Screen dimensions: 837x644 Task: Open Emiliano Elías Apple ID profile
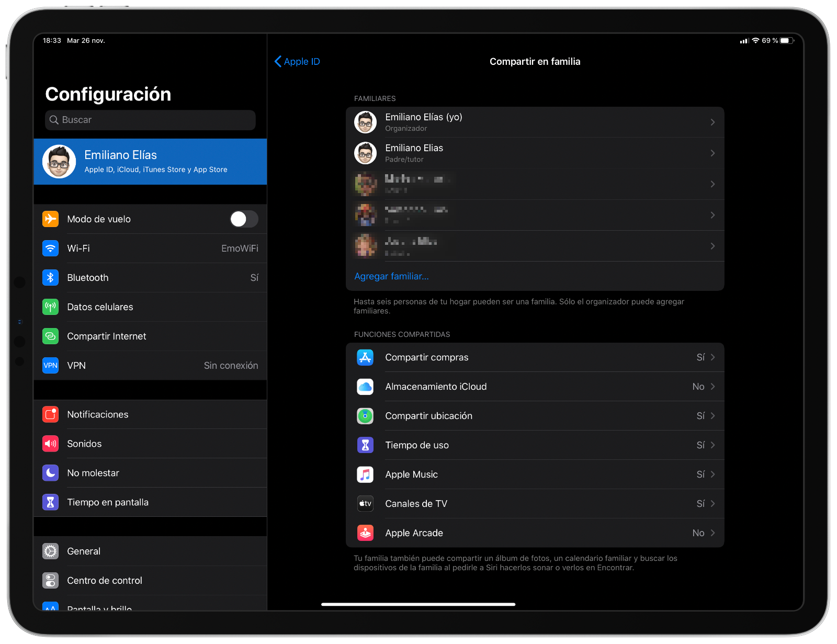tap(150, 162)
